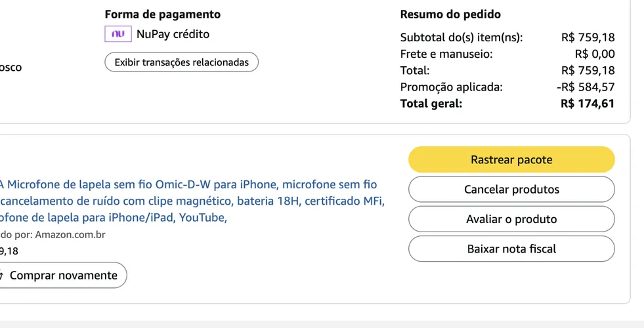The image size is (644, 328).
Task: Select the NuPay crédito payment text
Action: [173, 34]
